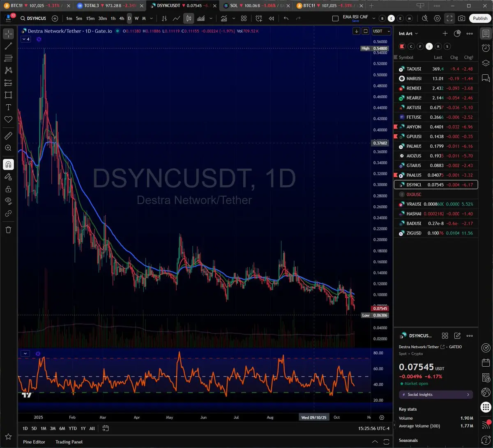This screenshot has width=493, height=448.
Task: Select the S watchlist filter circle
Action: click(x=447, y=46)
